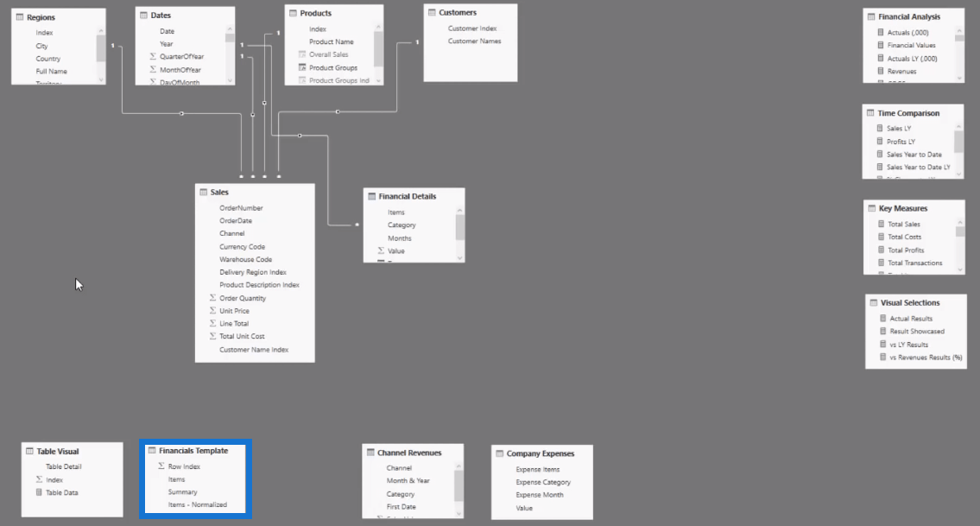The height and width of the screenshot is (526, 980).
Task: Select Delivery Region Index field
Action: click(252, 272)
